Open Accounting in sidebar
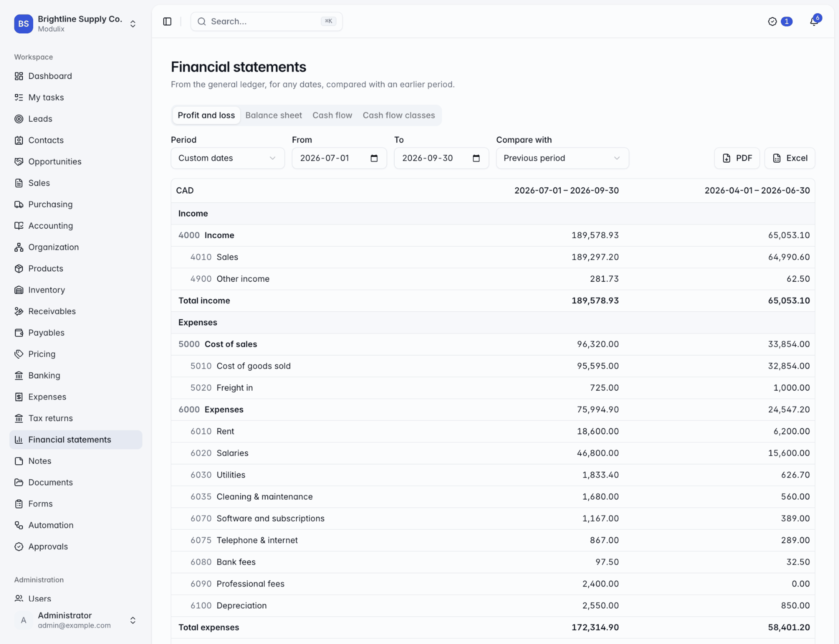This screenshot has height=644, width=839. point(76,226)
